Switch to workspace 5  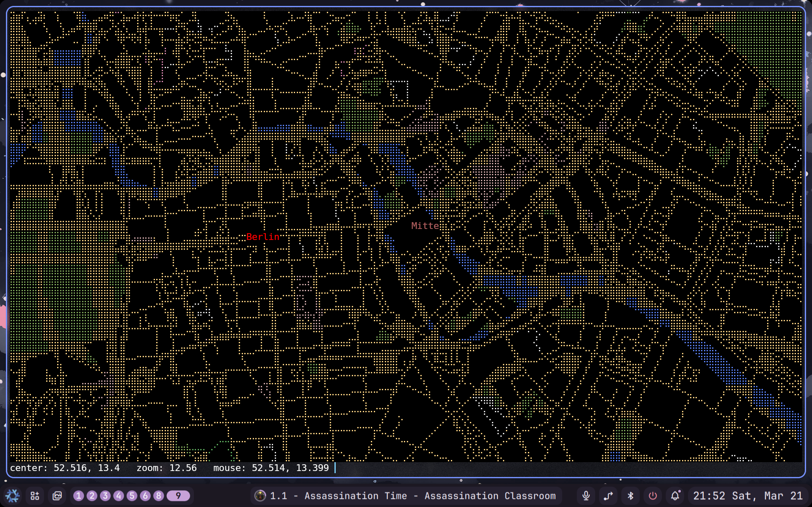[132, 496]
